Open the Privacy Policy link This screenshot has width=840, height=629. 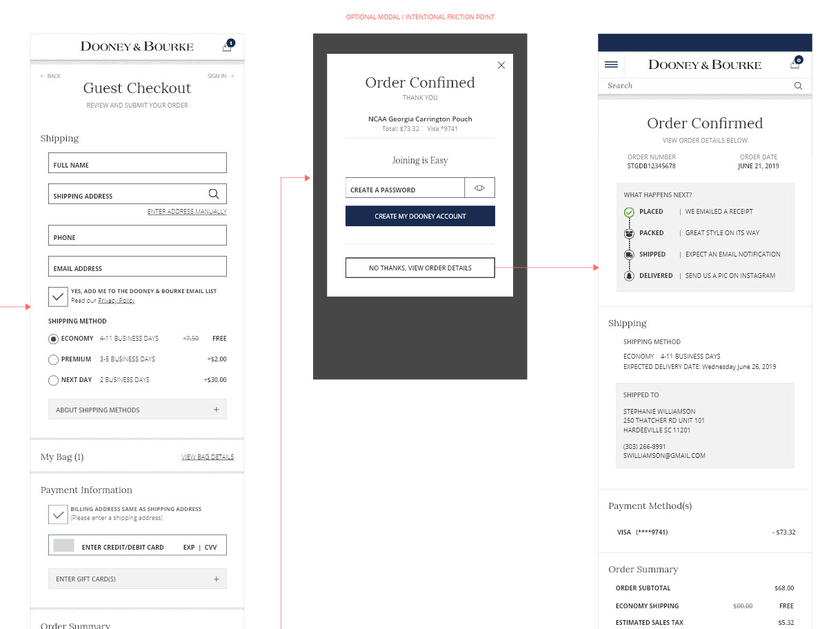(117, 301)
